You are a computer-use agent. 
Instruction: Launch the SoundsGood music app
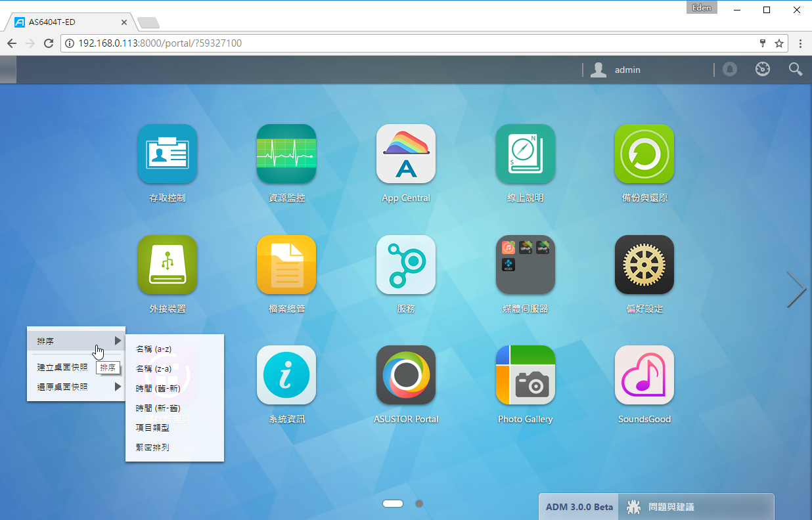[x=644, y=375]
